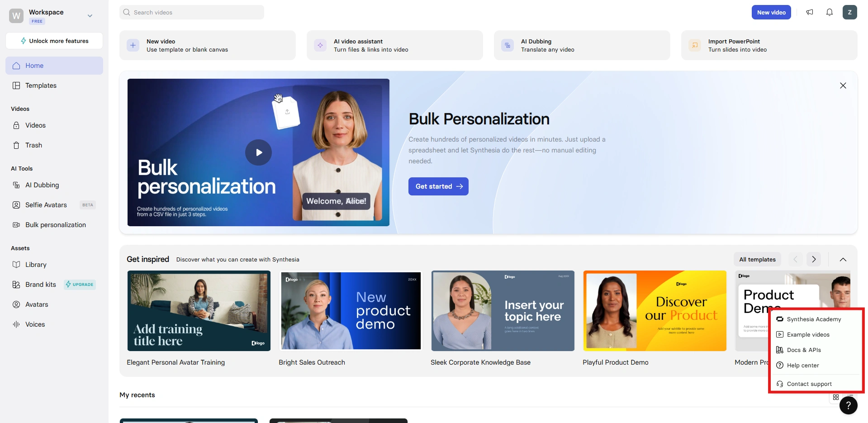Viewport: 868px width, 423px height.
Task: Play the Bulk personalization promo video
Action: (x=258, y=152)
